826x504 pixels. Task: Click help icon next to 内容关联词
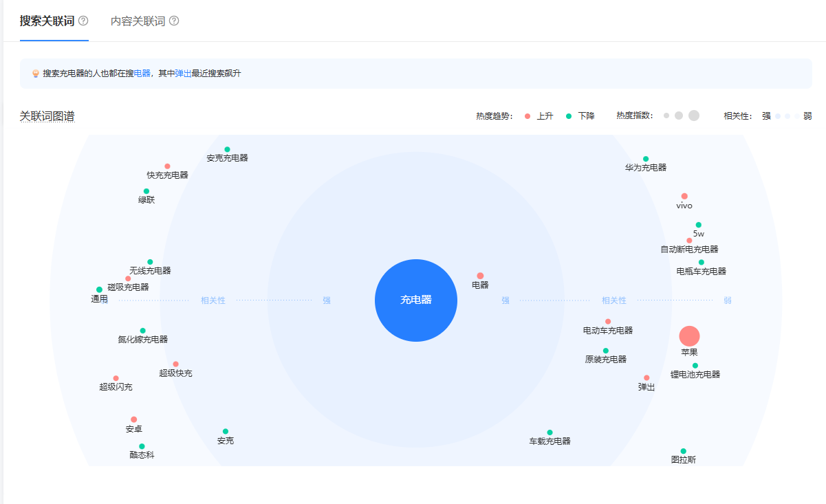(x=174, y=21)
